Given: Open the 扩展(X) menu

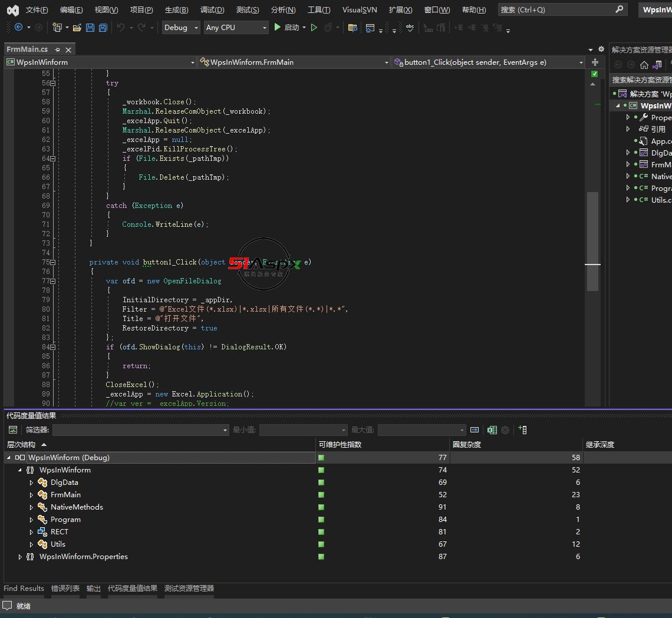Looking at the screenshot, I should (400, 10).
